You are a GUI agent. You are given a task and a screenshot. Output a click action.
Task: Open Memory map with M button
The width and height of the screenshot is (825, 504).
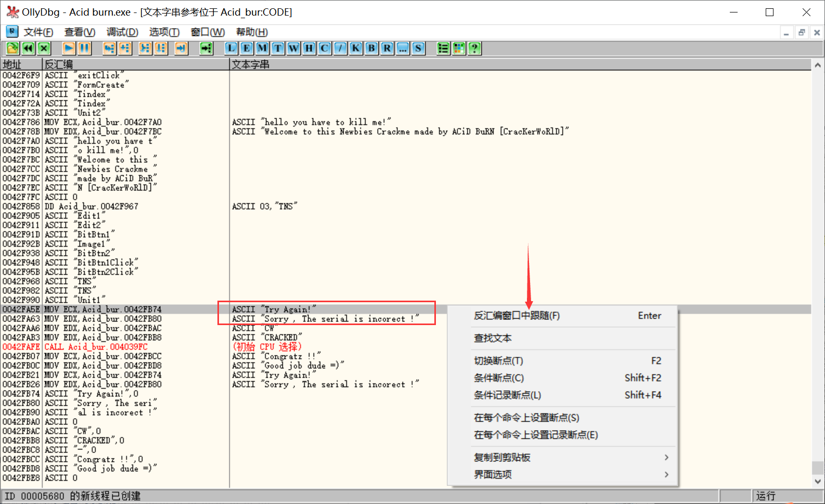click(x=262, y=48)
